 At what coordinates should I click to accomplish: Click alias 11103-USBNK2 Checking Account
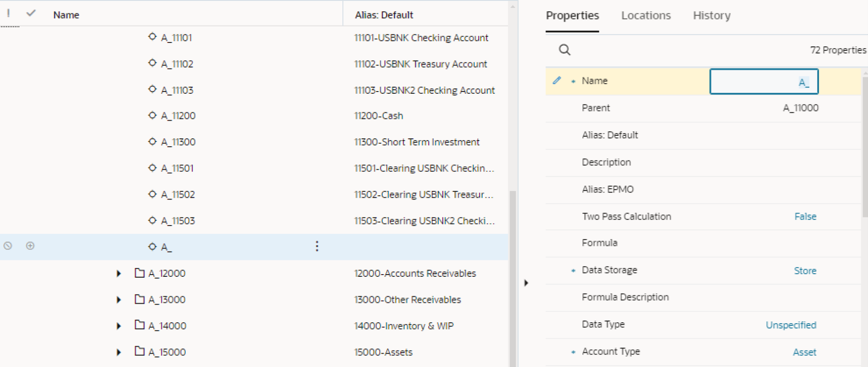[424, 90]
